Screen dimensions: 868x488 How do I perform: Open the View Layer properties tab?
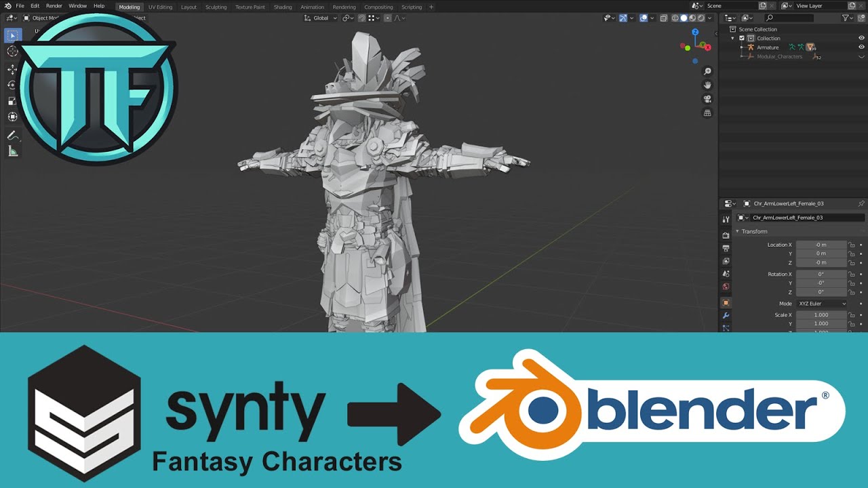click(x=726, y=261)
